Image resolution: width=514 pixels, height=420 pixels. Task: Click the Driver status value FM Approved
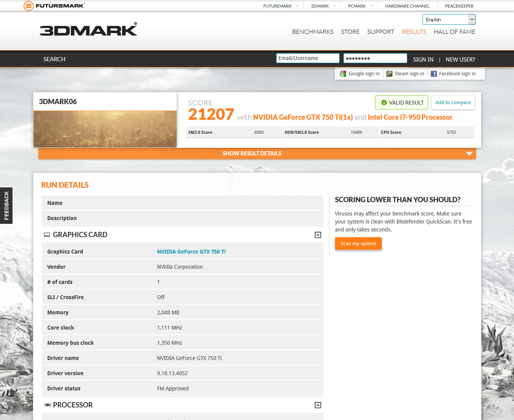point(173,388)
